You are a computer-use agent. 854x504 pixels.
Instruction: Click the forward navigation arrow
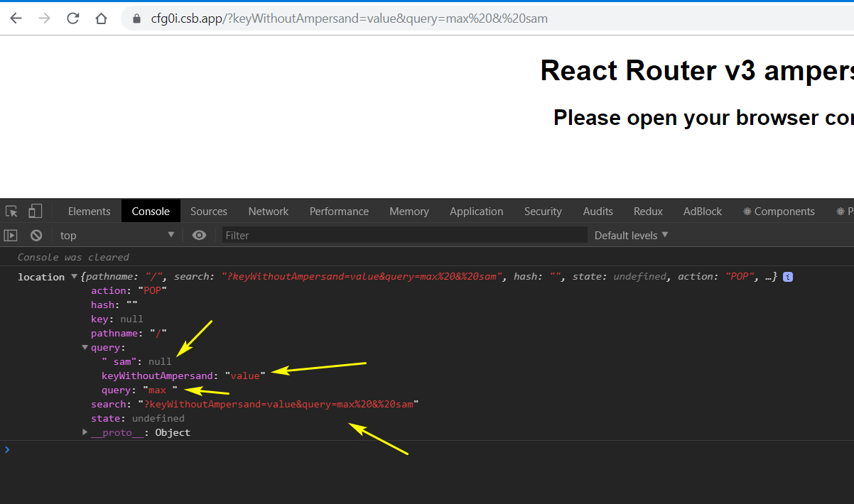44,18
